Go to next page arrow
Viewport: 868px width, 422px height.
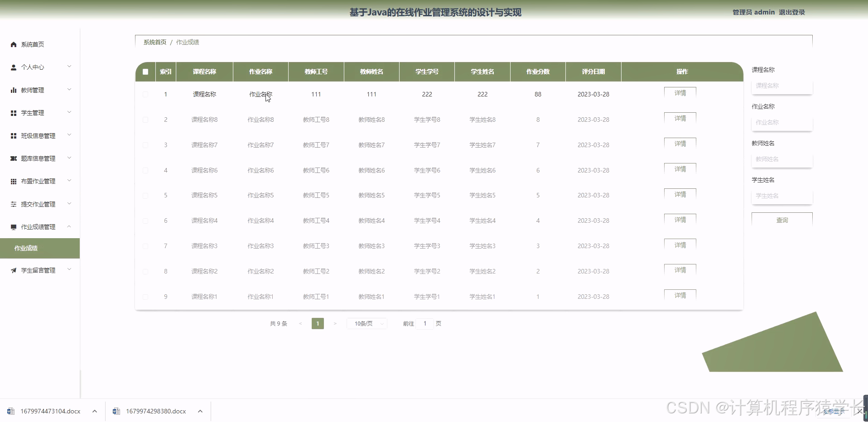[x=335, y=323]
